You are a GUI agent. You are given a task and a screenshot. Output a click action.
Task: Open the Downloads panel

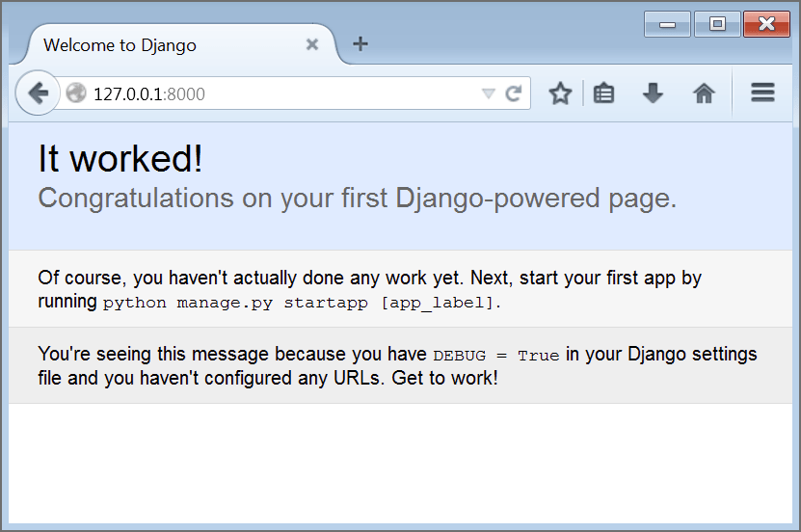click(654, 93)
